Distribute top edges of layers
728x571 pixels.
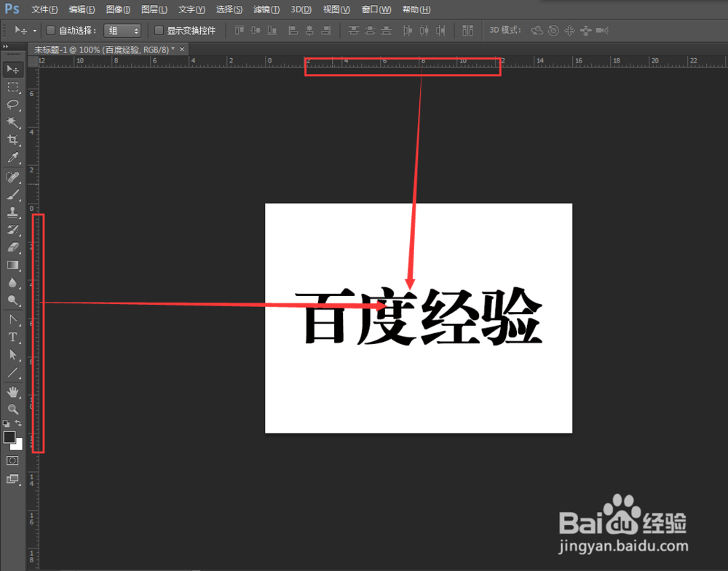pos(353,31)
